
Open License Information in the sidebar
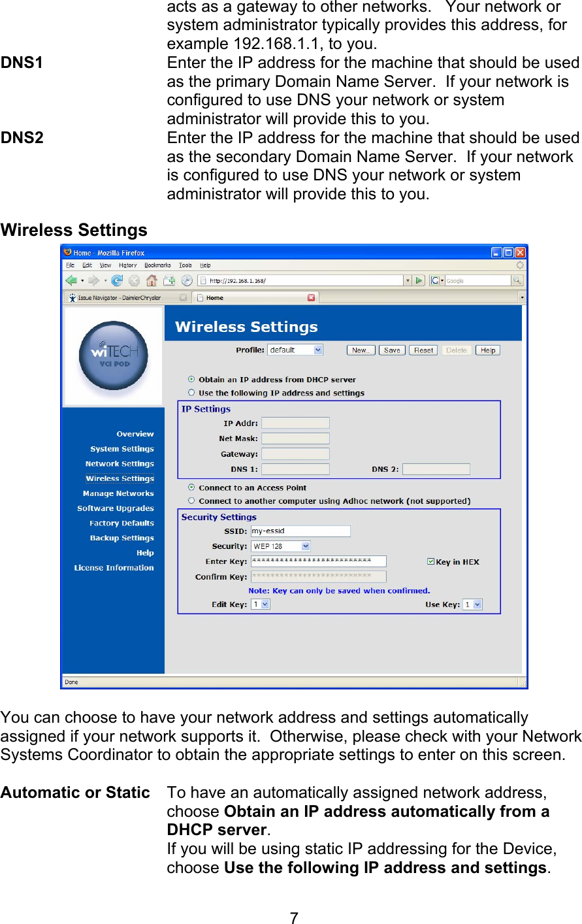point(114,568)
